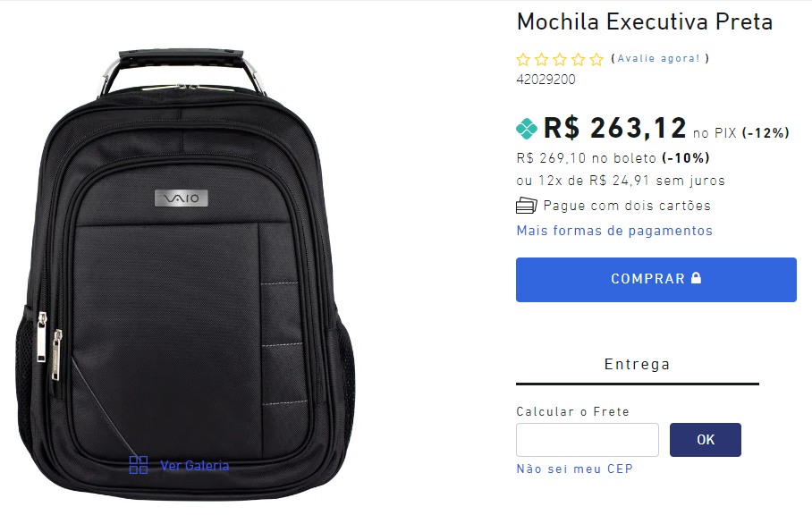
Task: Click the first rating star
Action: point(523,60)
